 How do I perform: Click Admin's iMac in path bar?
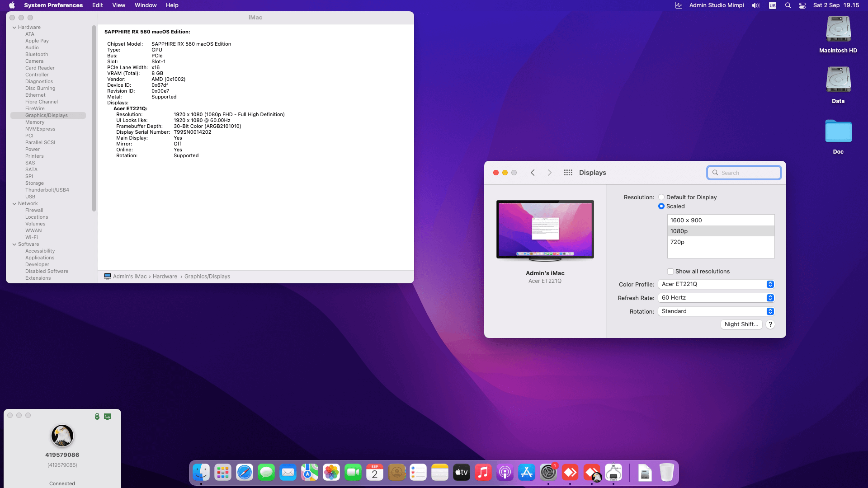[x=130, y=277]
